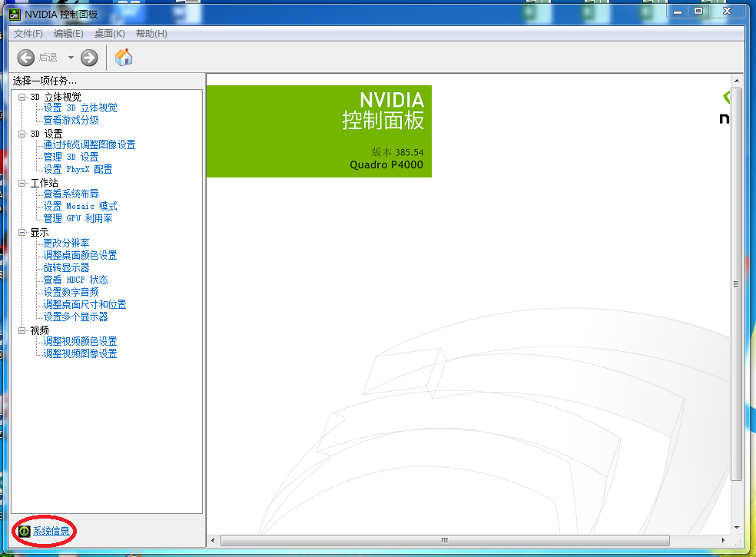Click the vertical scrollbar thumb

pyautogui.click(x=736, y=284)
